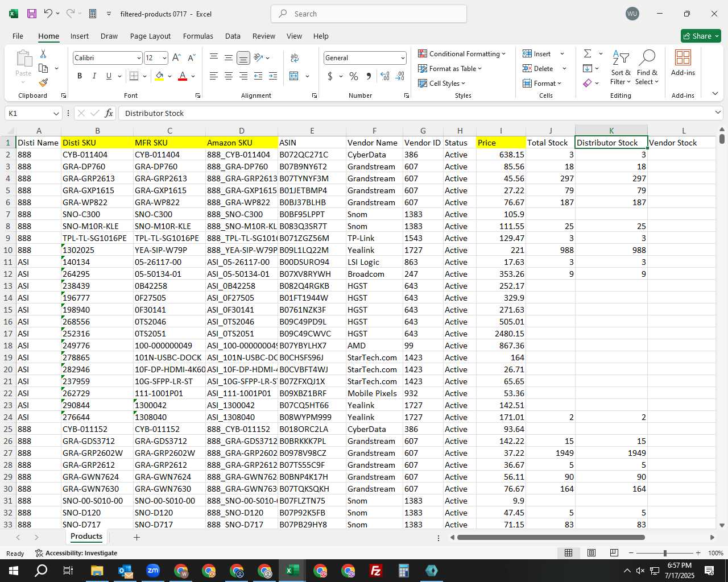Open FileZilla from the taskbar
Viewport: 728px width, 582px height.
point(376,571)
